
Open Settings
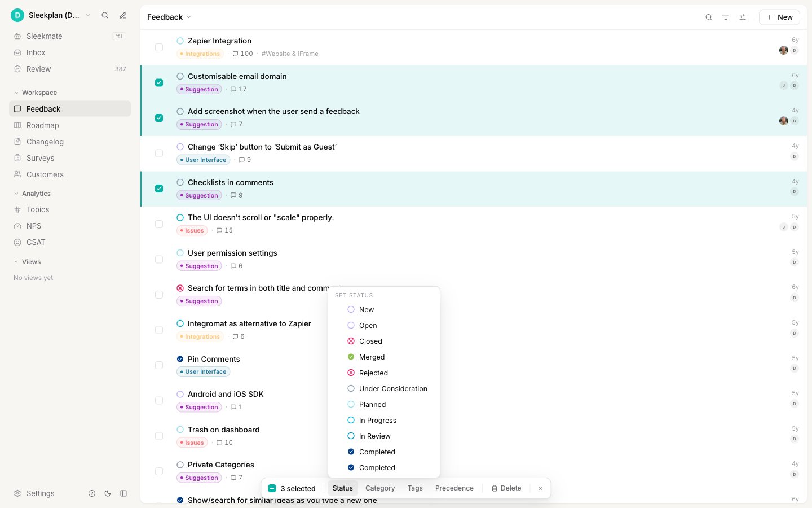(x=34, y=493)
